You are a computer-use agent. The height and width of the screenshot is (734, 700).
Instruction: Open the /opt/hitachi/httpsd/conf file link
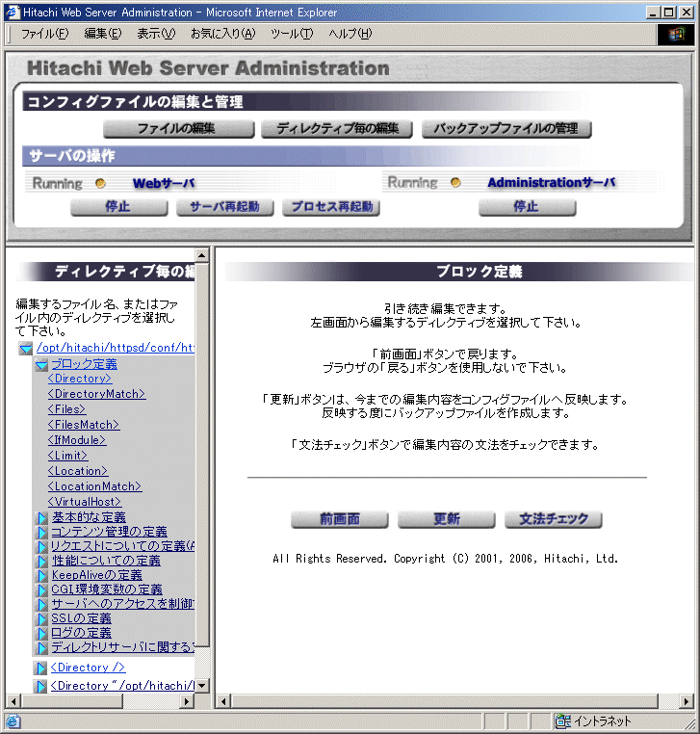click(116, 348)
